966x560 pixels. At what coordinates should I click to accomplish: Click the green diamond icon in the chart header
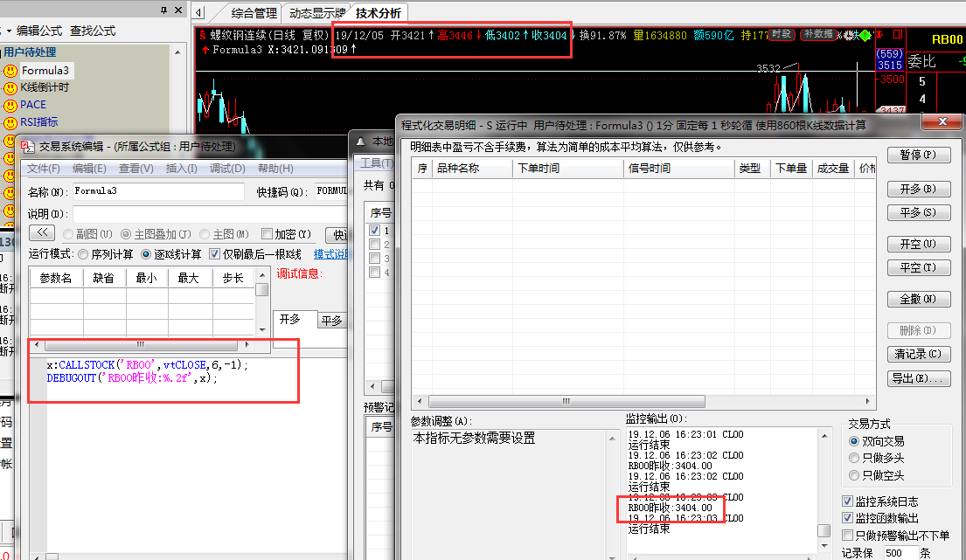(865, 35)
